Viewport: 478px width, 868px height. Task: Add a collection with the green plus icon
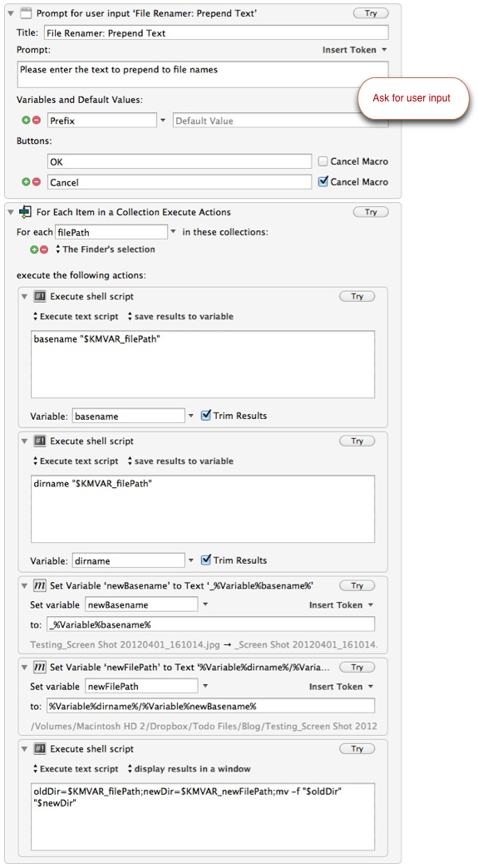34,249
